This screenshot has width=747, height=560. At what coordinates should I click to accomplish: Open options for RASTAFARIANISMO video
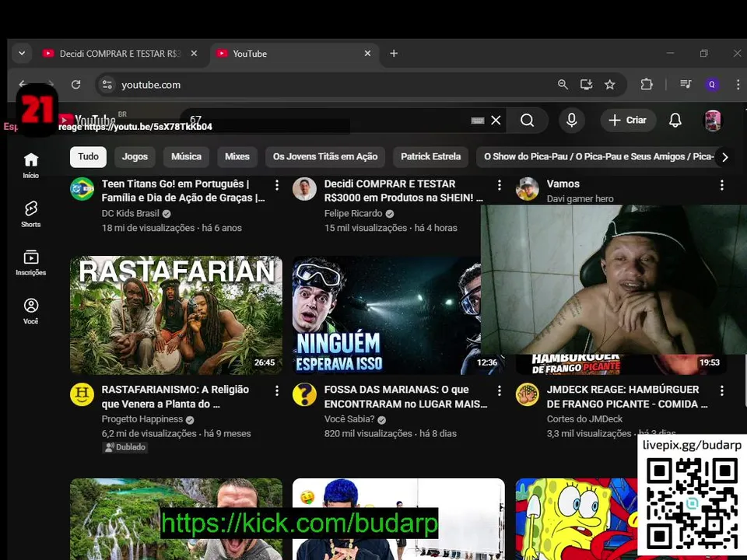pyautogui.click(x=277, y=390)
